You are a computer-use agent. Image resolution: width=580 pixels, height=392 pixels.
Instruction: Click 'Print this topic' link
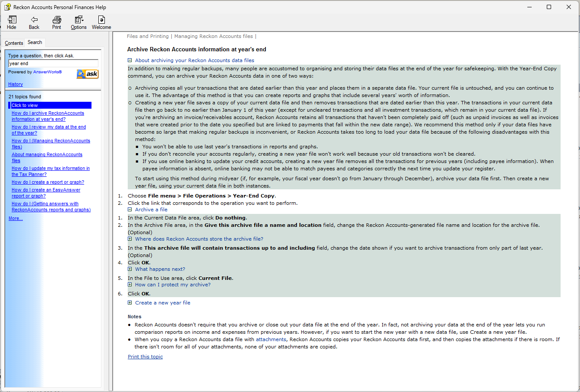point(145,357)
